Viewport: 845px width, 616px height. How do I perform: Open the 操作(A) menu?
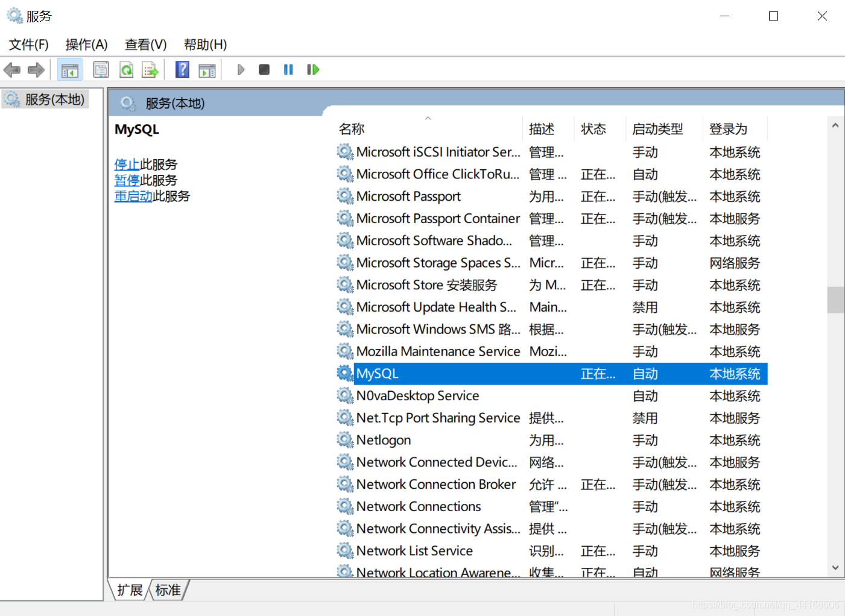pyautogui.click(x=86, y=45)
